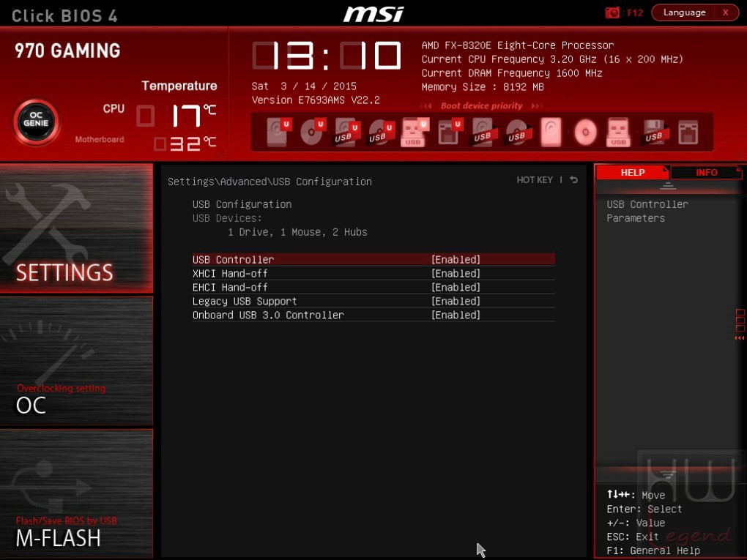The width and height of the screenshot is (747, 560).
Task: Select the non-UEFI USB CD/DVD boot icon
Action: [517, 132]
